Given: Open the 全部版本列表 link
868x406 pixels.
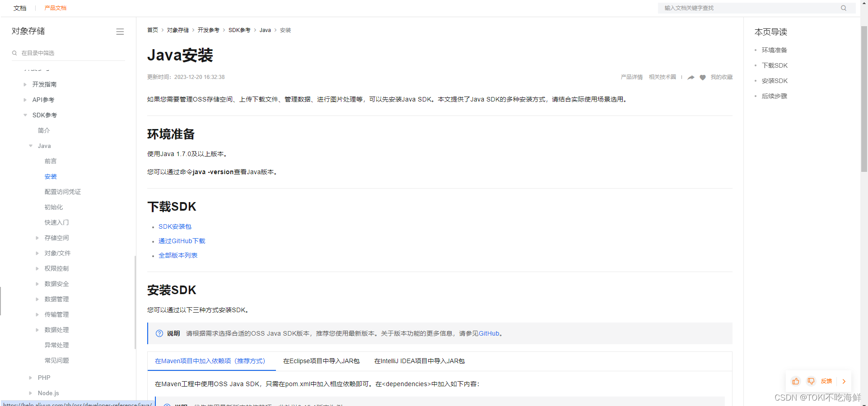Looking at the screenshot, I should pyautogui.click(x=178, y=255).
